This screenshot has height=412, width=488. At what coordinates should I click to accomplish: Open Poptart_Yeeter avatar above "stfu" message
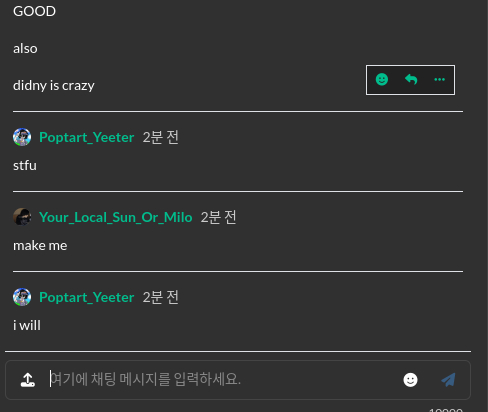point(22,137)
